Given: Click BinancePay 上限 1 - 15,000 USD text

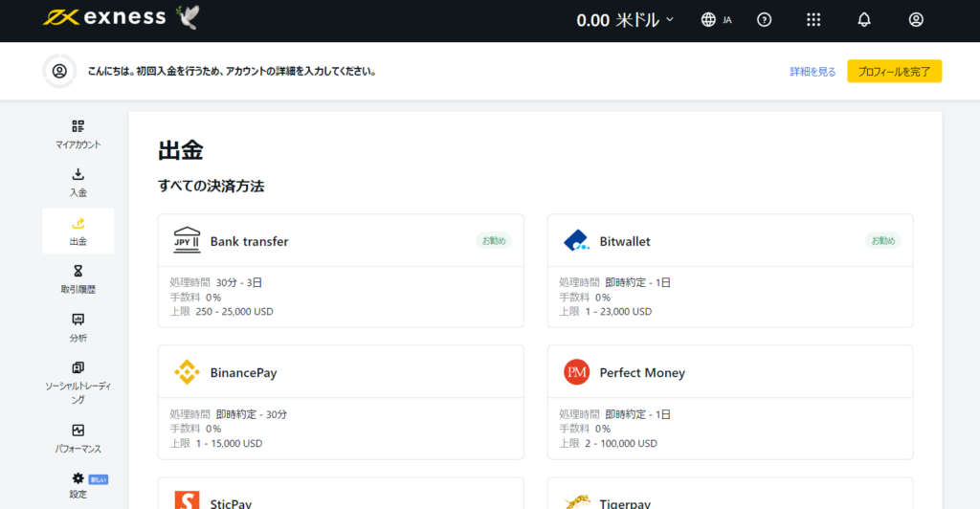Looking at the screenshot, I should [216, 443].
